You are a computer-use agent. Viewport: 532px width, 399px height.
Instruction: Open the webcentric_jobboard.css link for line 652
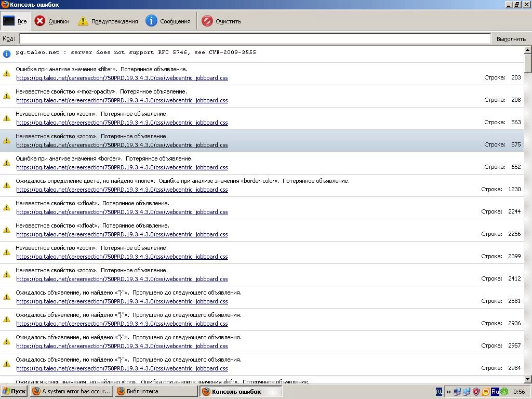122,168
